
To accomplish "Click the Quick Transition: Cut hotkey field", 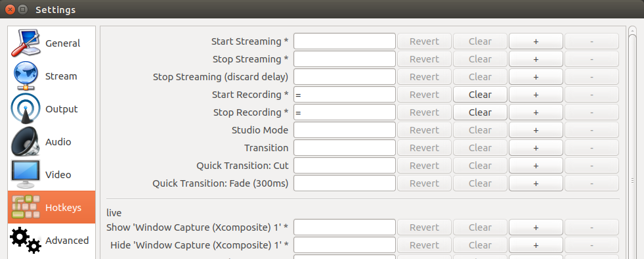I will coord(345,165).
